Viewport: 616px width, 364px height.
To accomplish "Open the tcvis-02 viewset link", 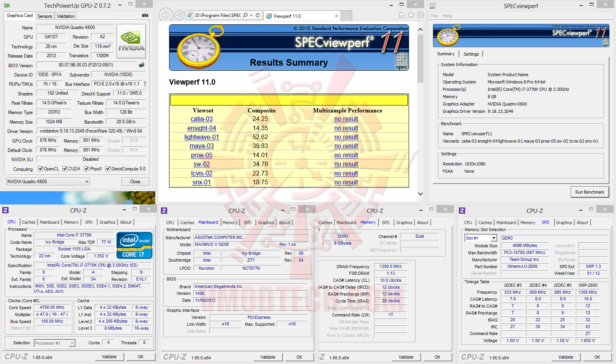I will pos(202,173).
